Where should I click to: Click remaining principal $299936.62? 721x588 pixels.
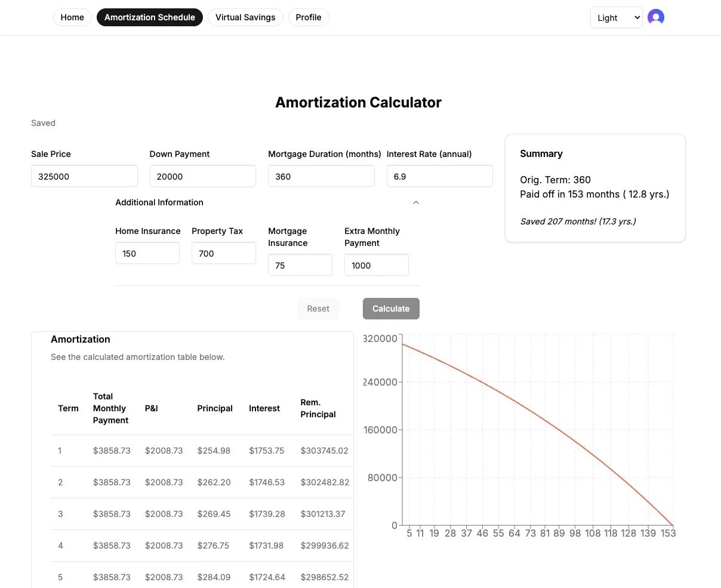325,546
